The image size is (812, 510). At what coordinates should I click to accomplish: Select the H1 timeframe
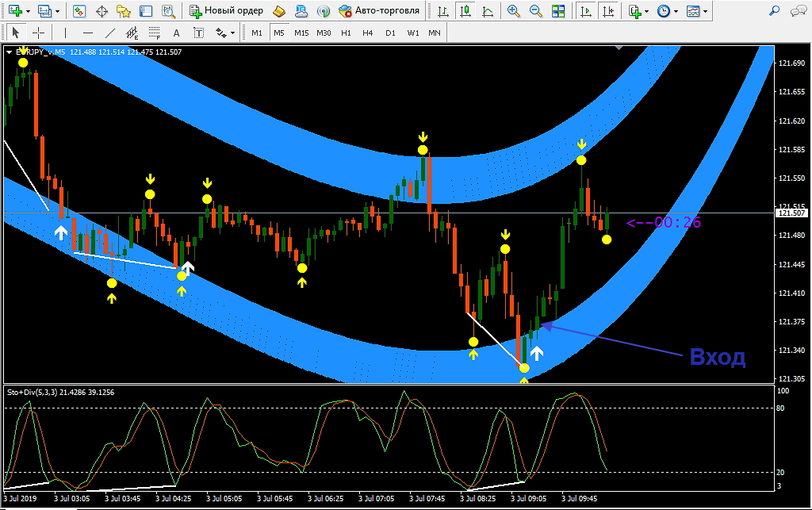pos(346,33)
